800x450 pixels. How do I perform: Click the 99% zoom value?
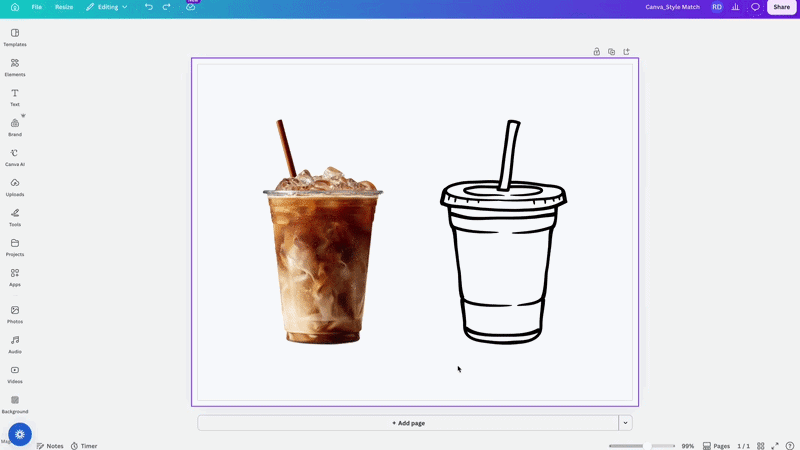pos(688,446)
